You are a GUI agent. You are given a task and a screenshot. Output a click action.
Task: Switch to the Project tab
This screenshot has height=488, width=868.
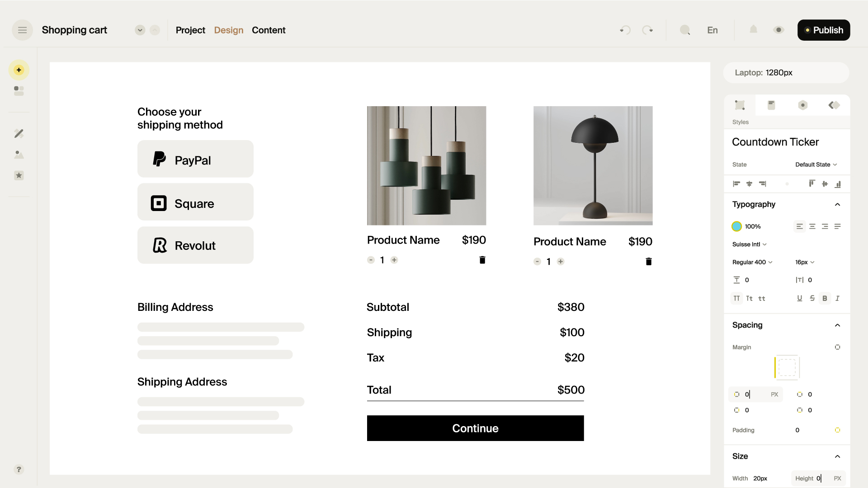191,30
